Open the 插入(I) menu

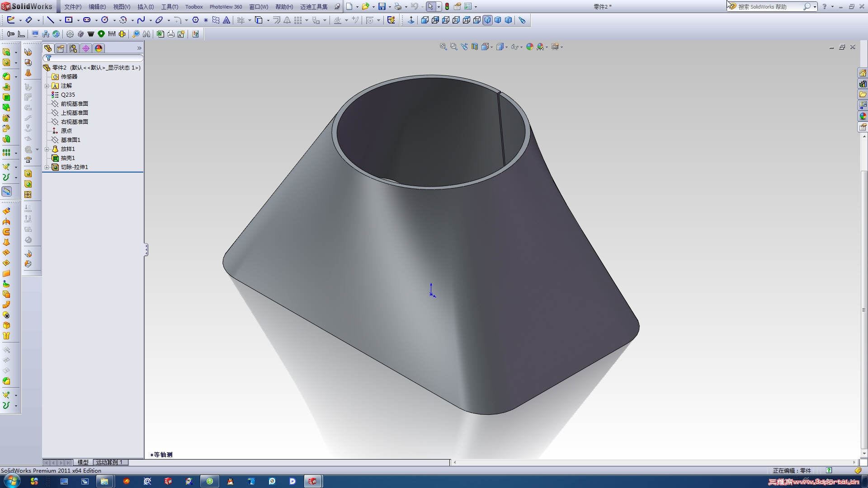tap(145, 7)
